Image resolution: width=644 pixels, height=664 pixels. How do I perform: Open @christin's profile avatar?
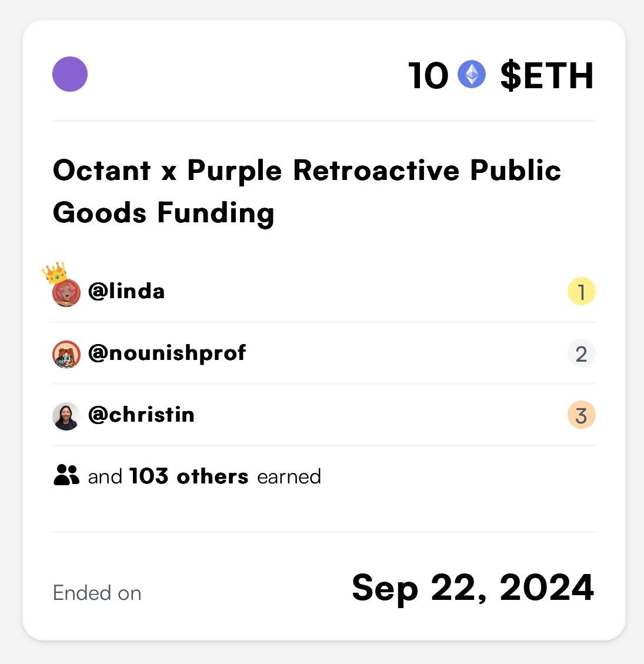[x=66, y=416]
